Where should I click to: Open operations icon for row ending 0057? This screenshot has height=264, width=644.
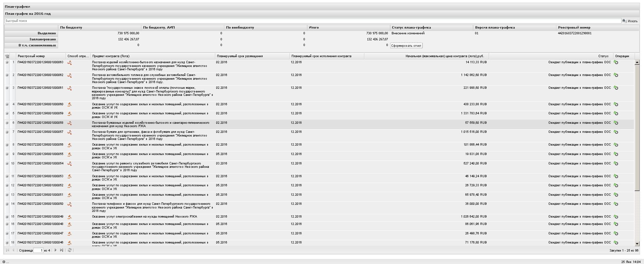616,132
